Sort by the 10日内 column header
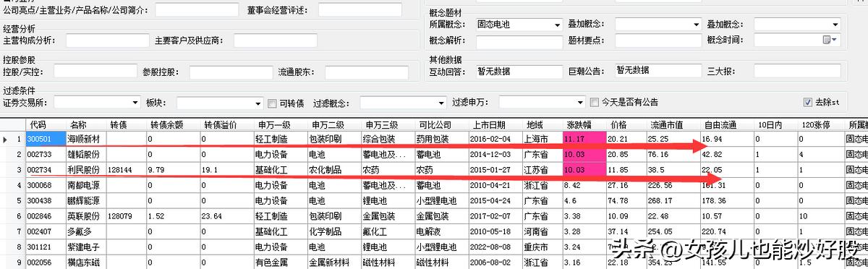This screenshot has height=269, width=868. point(775,124)
